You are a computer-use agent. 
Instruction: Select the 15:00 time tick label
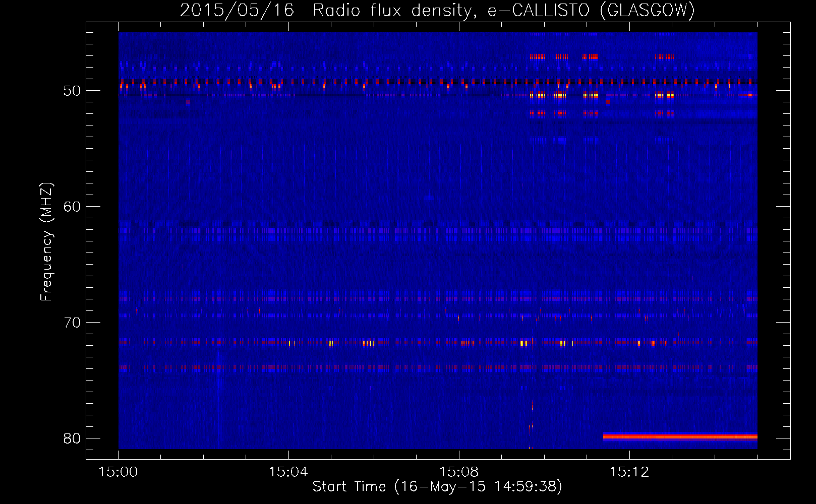118,472
